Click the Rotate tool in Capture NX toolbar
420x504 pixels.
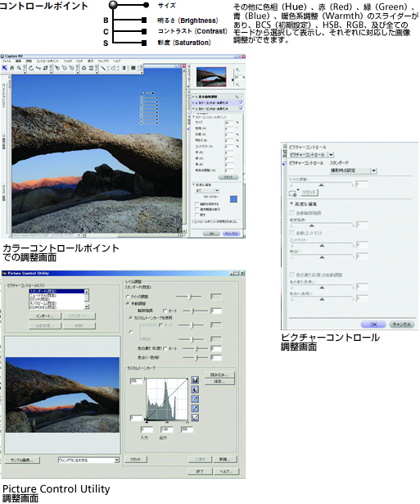pyautogui.click(x=31, y=68)
